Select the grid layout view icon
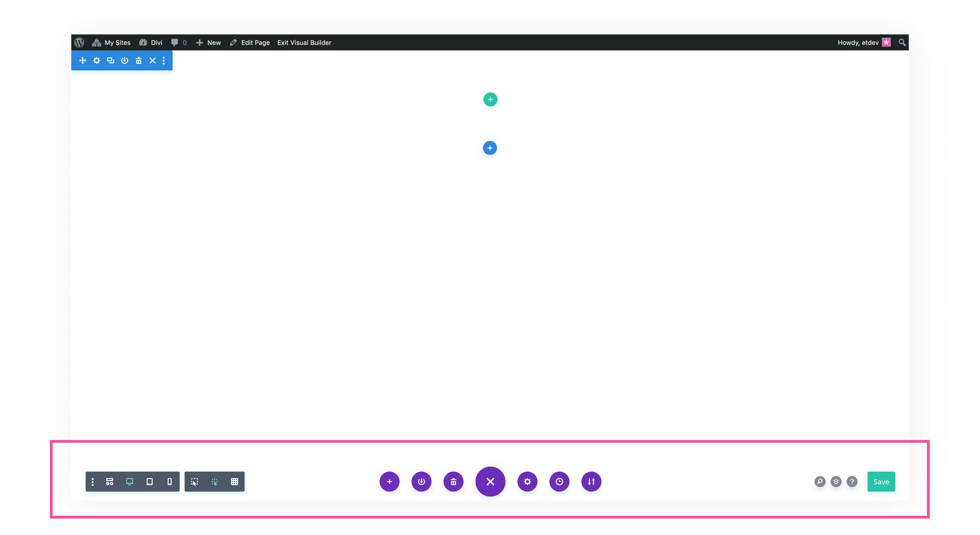980x535 pixels. coord(234,481)
